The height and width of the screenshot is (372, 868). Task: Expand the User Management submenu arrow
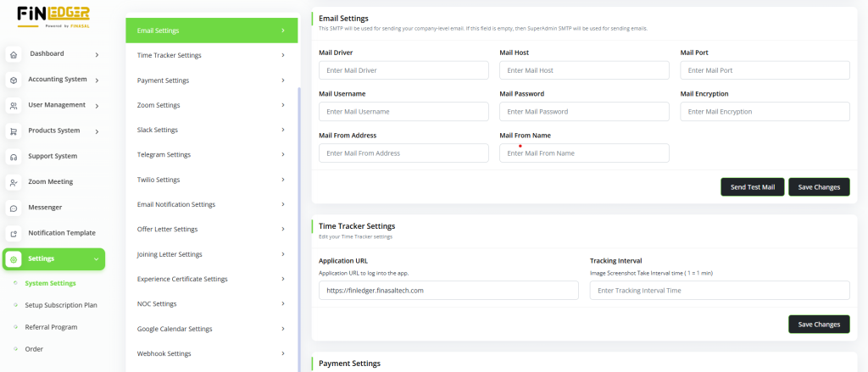(x=97, y=106)
